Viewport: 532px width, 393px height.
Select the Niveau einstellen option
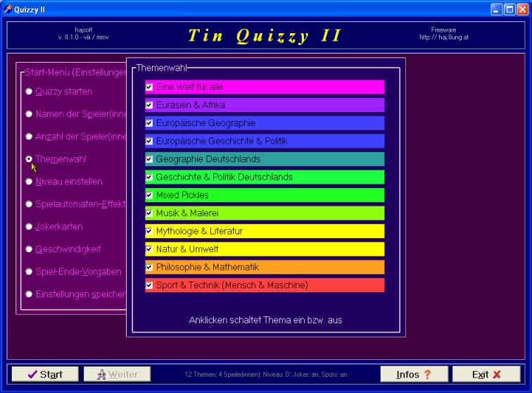[x=29, y=182]
